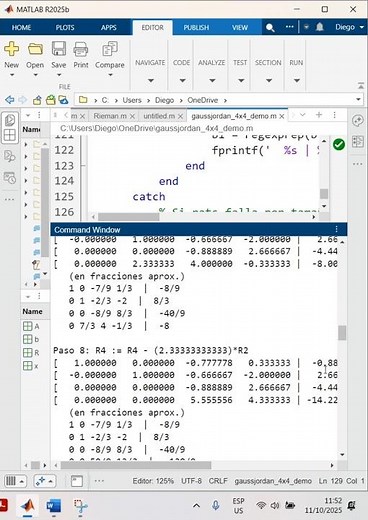Click the Compare files icon
The height and width of the screenshot is (520, 368).
110,49
